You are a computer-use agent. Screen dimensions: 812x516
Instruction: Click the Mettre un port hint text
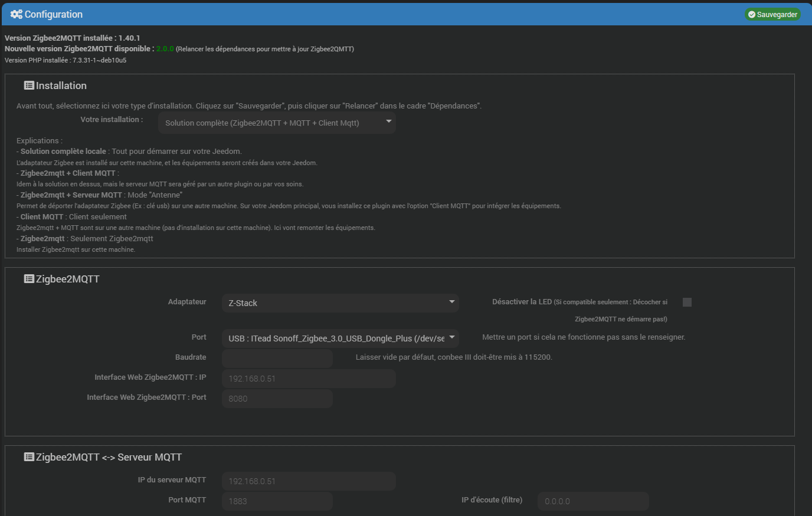coord(584,337)
